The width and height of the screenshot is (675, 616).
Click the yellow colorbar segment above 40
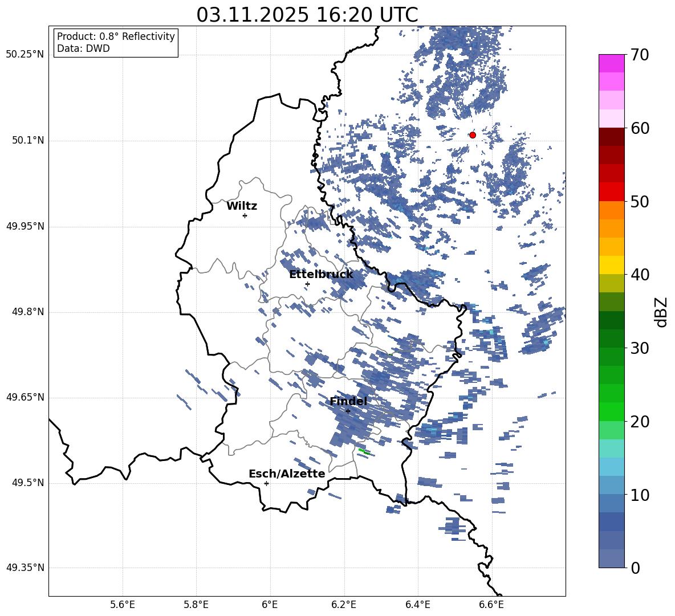pos(611,265)
